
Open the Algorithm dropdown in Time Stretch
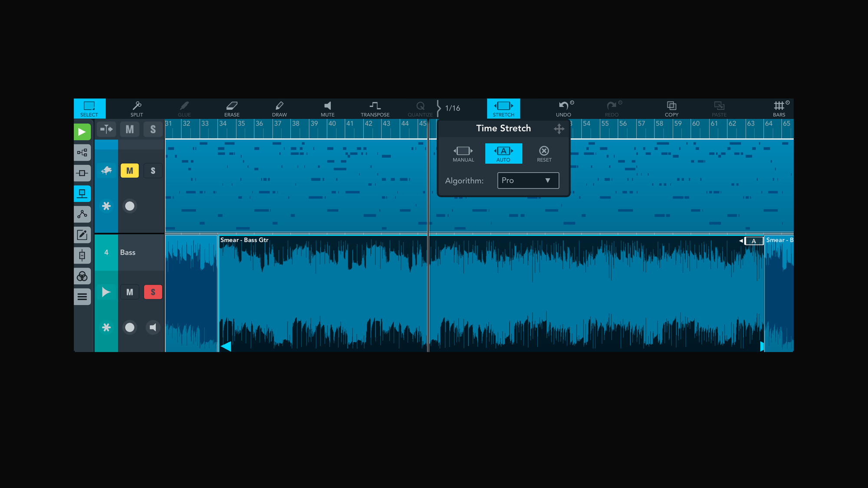point(528,180)
